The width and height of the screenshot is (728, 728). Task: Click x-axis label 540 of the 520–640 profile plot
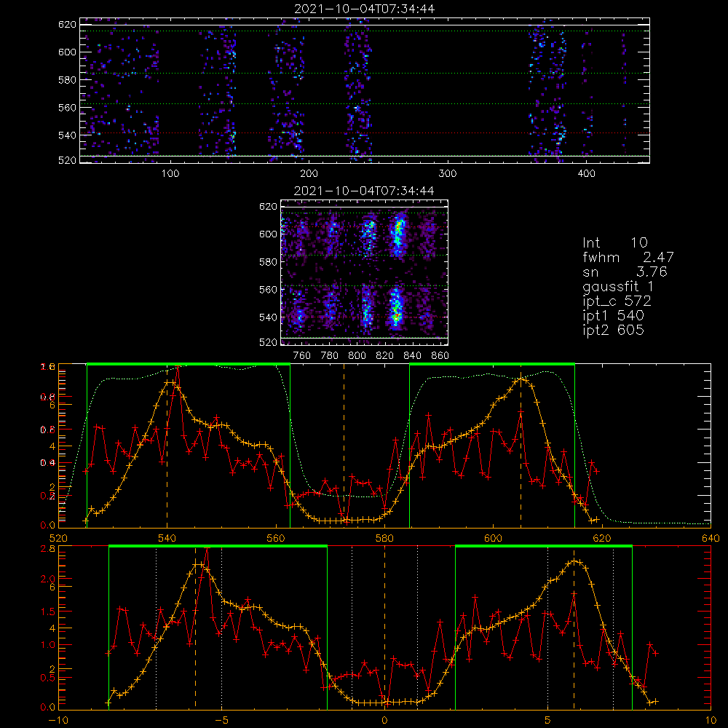[167, 538]
